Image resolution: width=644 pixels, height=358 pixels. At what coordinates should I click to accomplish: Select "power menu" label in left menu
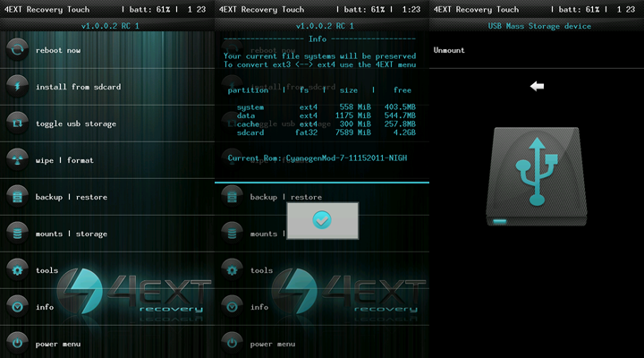click(x=58, y=344)
